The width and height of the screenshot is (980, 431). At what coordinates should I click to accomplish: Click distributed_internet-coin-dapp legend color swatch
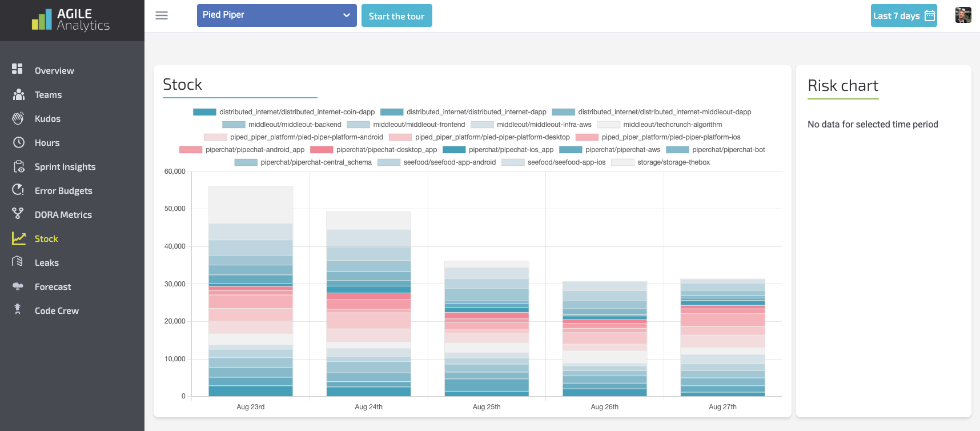[x=204, y=112]
